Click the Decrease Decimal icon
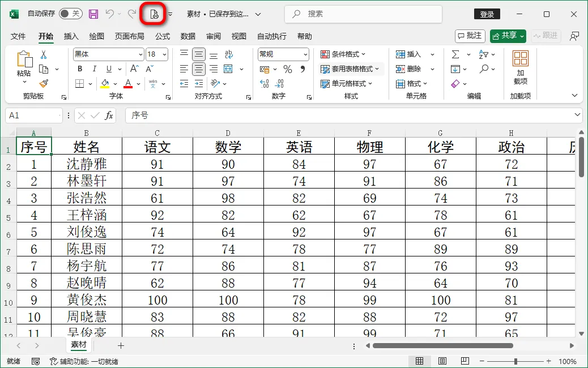588x368 pixels. click(279, 84)
